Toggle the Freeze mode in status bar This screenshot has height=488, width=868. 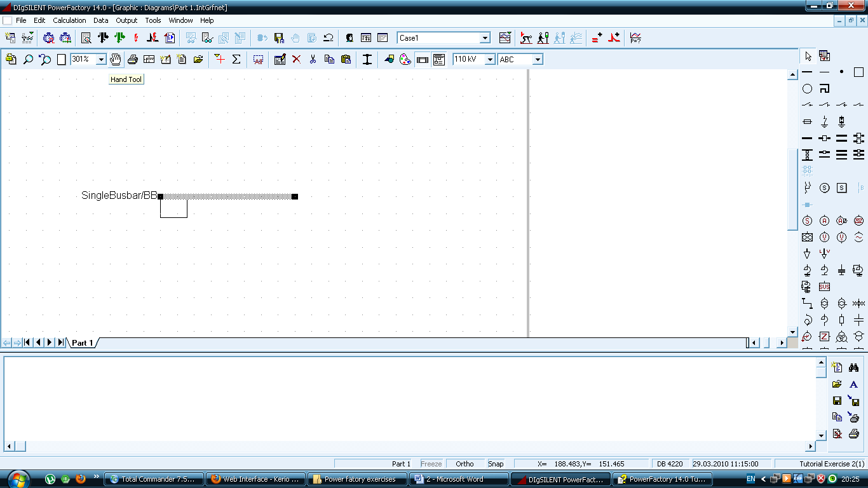coord(431,464)
